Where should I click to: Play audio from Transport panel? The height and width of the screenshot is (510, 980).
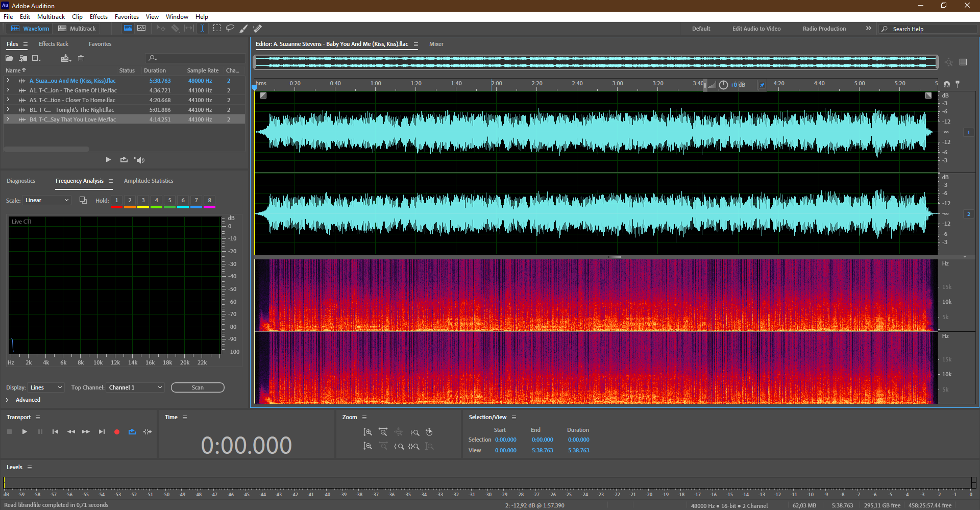coord(24,432)
